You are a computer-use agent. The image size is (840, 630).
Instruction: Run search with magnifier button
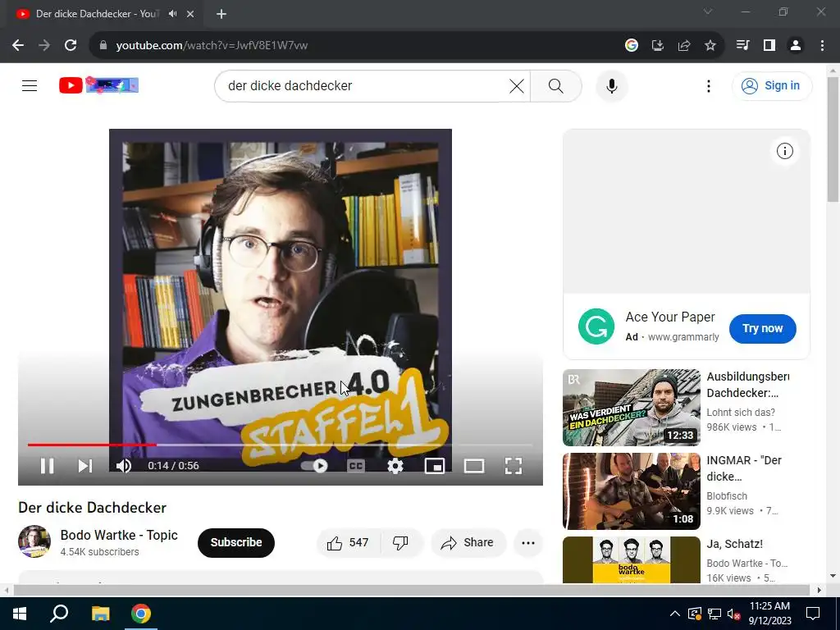[x=555, y=85]
